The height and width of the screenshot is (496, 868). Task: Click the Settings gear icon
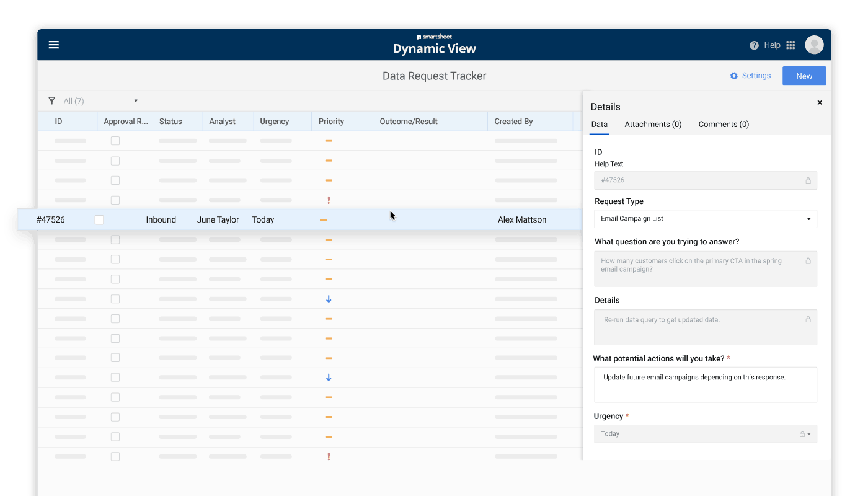click(734, 76)
